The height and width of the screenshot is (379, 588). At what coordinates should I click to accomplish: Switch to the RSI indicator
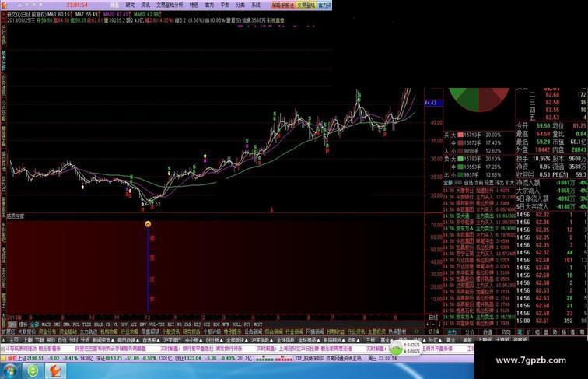(170, 325)
